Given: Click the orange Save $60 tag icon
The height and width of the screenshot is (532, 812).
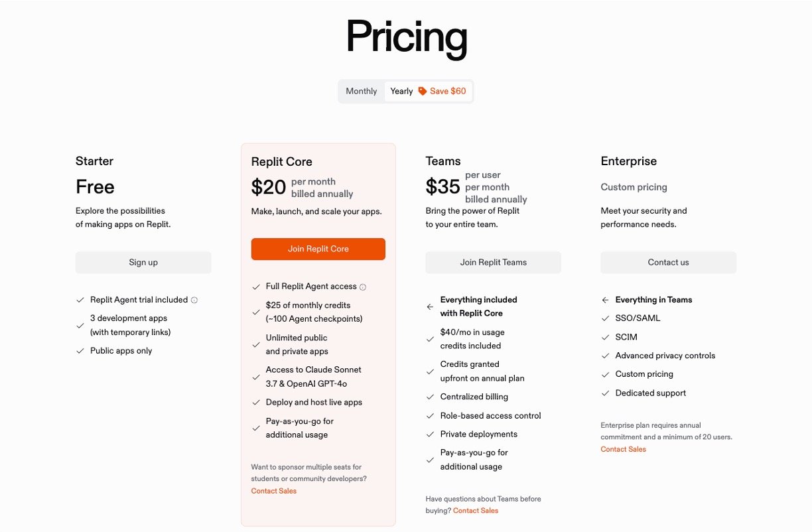Looking at the screenshot, I should [423, 92].
